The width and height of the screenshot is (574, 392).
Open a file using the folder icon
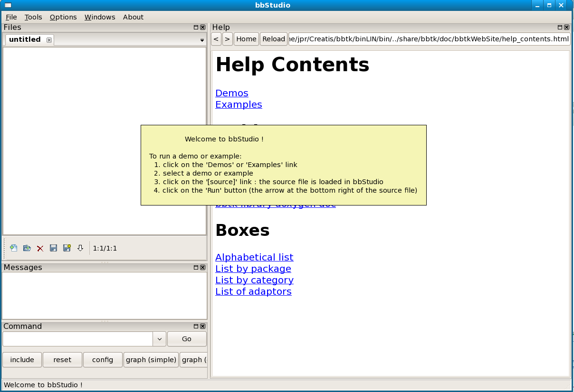point(27,248)
